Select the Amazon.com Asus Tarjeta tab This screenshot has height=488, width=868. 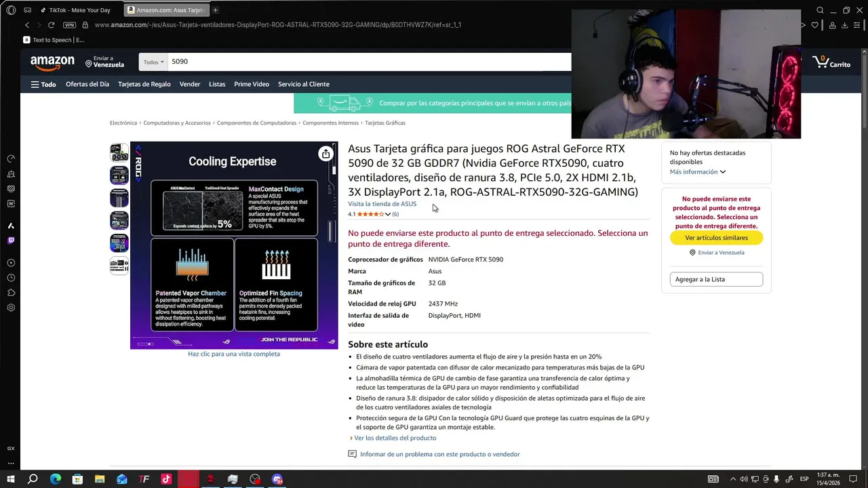165,10
